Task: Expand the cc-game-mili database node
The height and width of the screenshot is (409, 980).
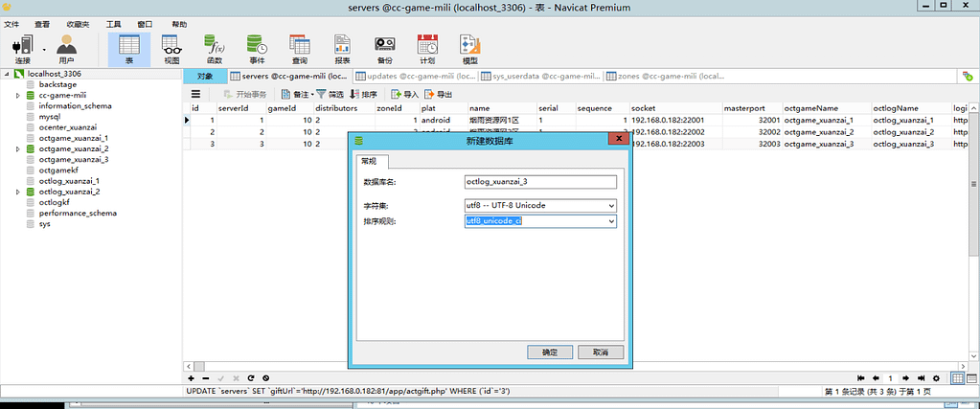Action: click(x=18, y=96)
